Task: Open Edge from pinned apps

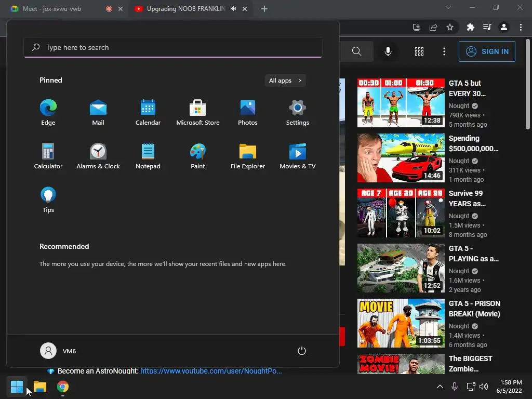Action: tap(48, 113)
